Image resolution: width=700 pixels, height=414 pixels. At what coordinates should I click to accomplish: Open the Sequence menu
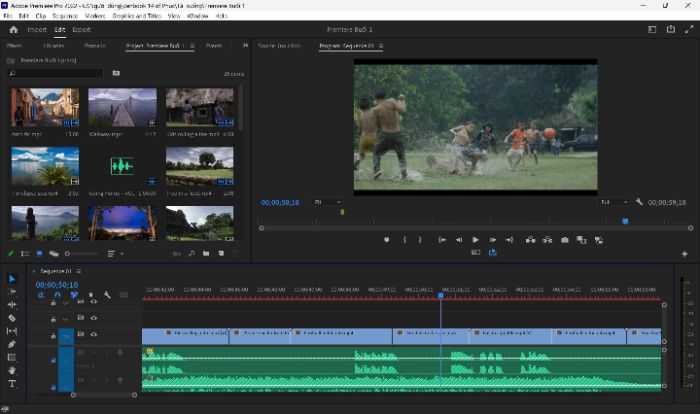(65, 16)
